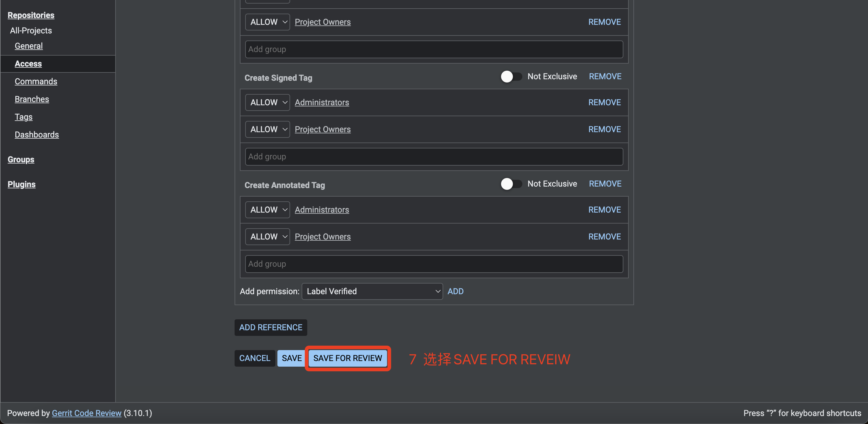This screenshot has width=868, height=424.
Task: Toggle Create Signed Tag exclusive switch
Action: coord(511,77)
